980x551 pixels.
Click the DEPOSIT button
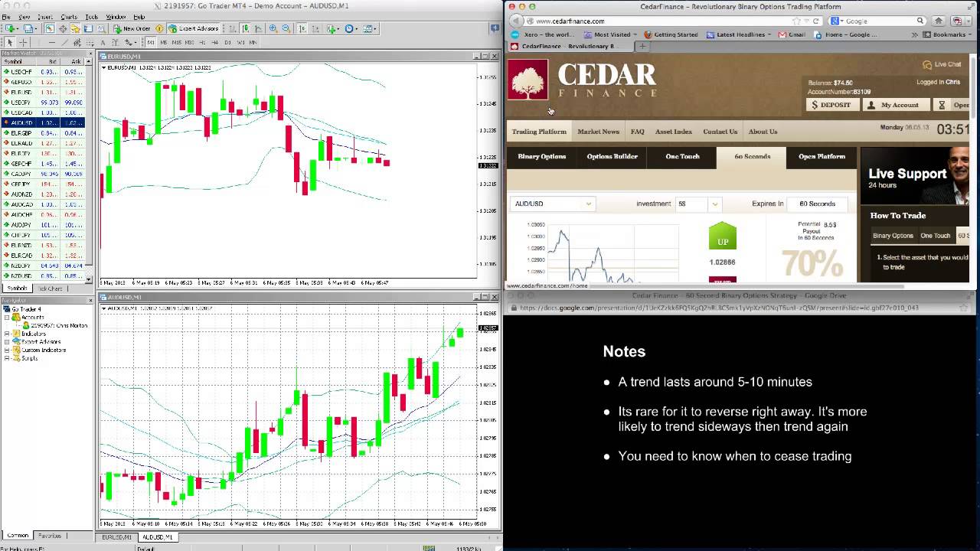832,105
